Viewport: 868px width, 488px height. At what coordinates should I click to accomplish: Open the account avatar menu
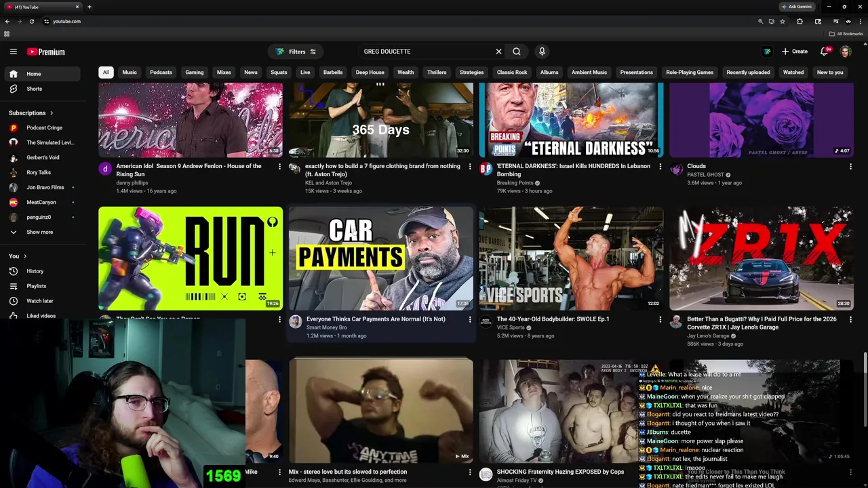point(846,52)
